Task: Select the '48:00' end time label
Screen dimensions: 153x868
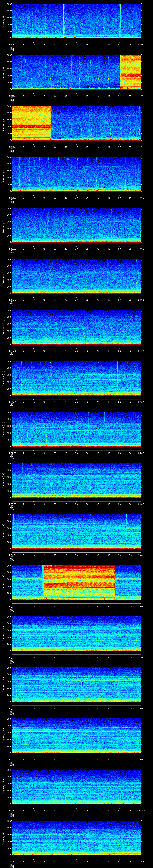Action: 141,198
